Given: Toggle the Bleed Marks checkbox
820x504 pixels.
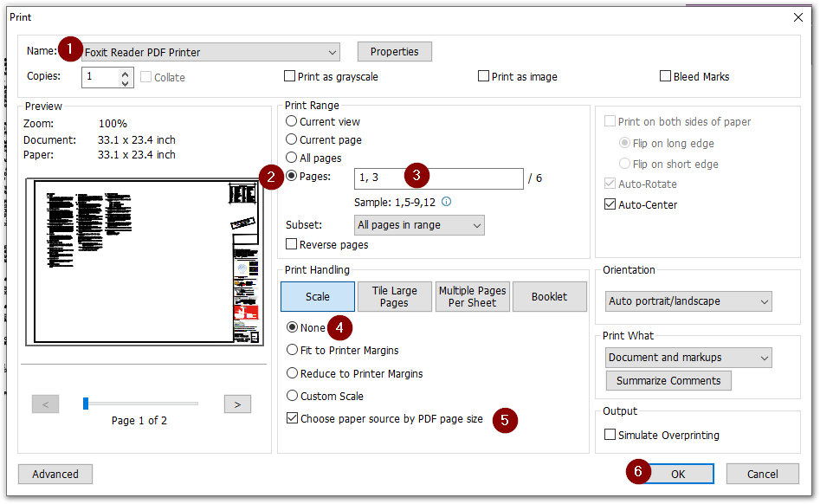Looking at the screenshot, I should [x=666, y=77].
